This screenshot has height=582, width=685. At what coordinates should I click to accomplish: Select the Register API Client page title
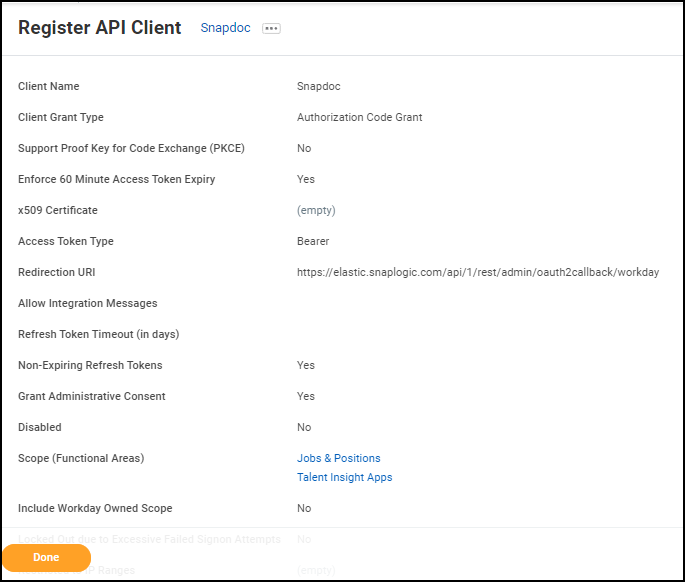[100, 28]
